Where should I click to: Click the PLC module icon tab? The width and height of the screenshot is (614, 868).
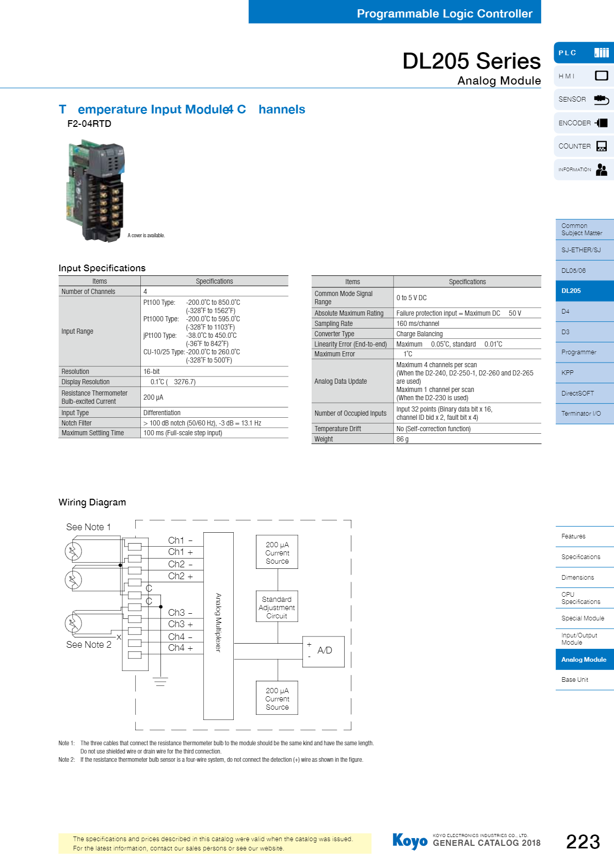click(x=584, y=53)
